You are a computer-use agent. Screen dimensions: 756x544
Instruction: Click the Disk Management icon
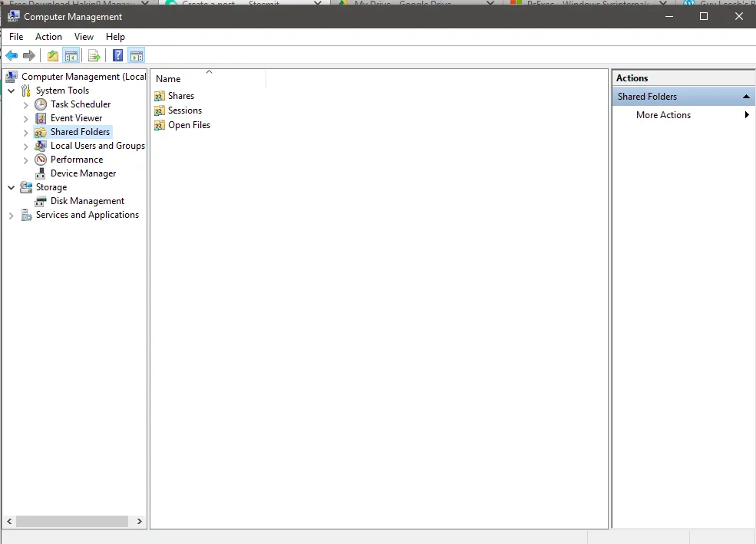pyautogui.click(x=41, y=201)
